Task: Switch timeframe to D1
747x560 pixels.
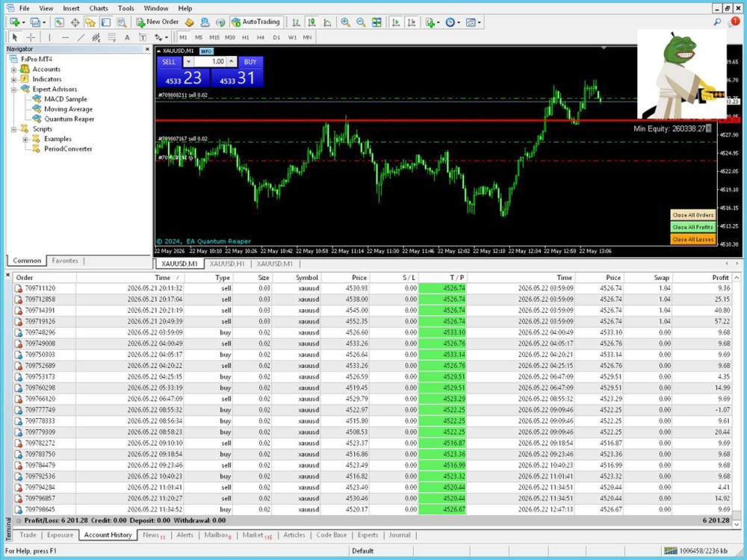Action: pos(276,37)
